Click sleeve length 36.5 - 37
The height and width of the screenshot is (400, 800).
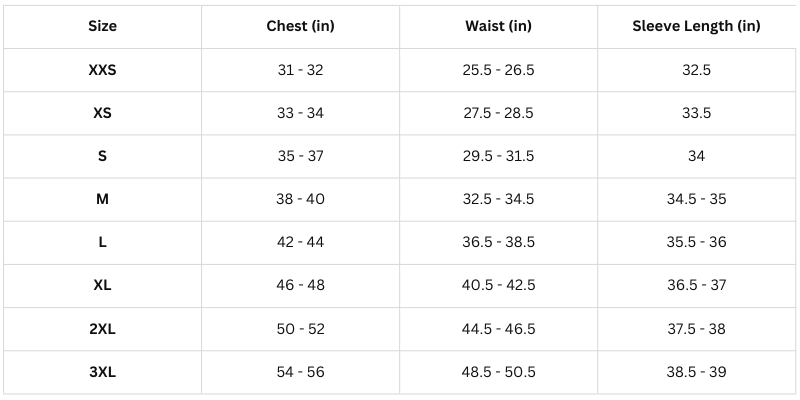(696, 285)
